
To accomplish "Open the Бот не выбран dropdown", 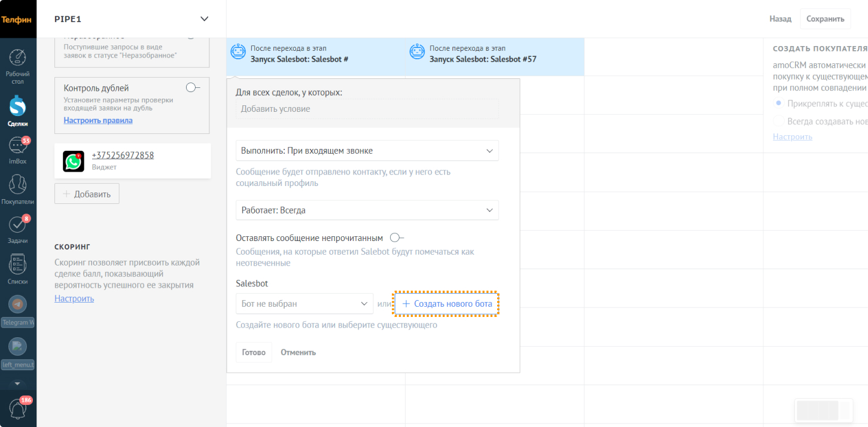I will tap(304, 304).
